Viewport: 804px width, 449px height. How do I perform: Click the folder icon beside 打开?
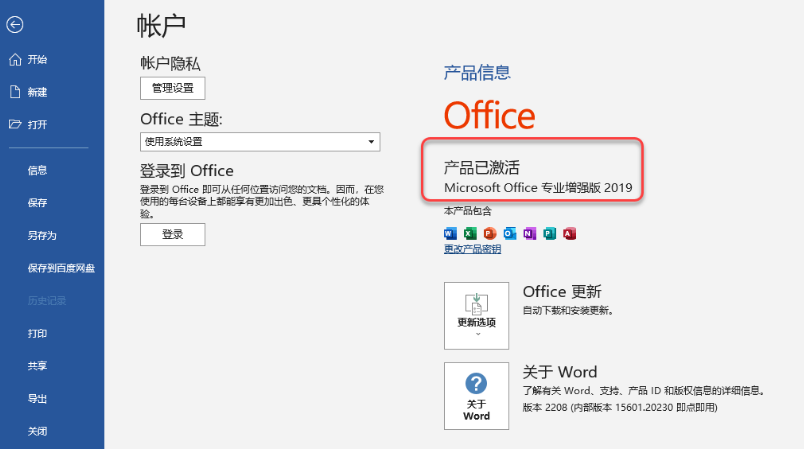pos(15,124)
